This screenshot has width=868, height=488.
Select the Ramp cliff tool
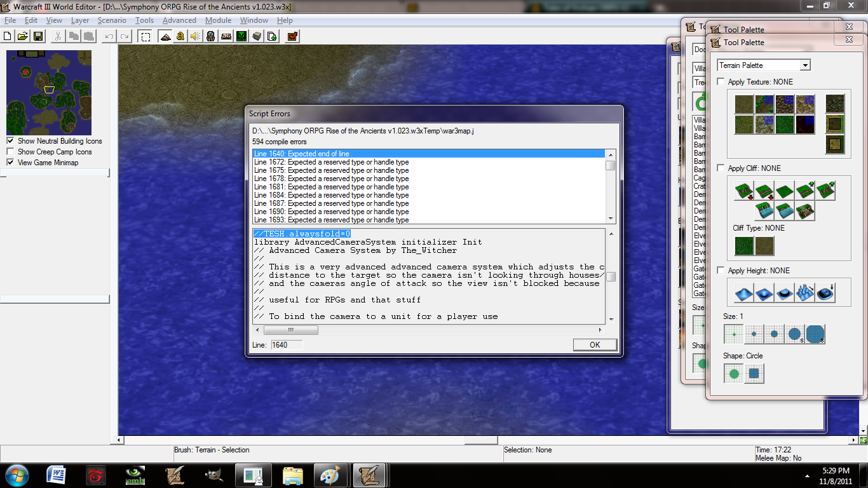pos(804,211)
